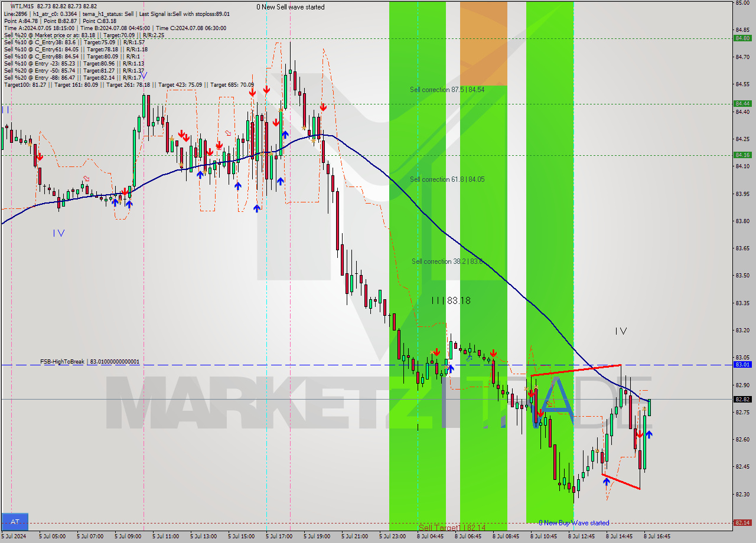Image resolution: width=756 pixels, height=543 pixels.
Task: Click the 82.30 value on price axis
Action: pos(742,495)
